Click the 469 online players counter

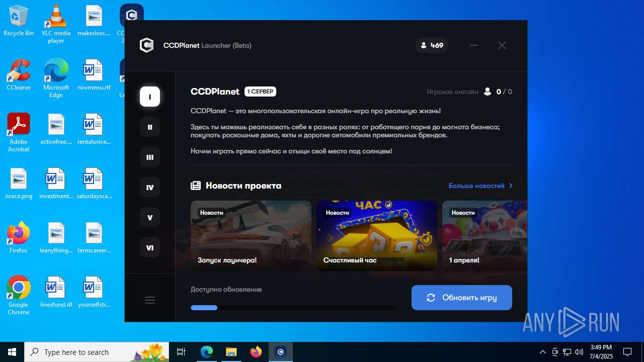(x=432, y=45)
